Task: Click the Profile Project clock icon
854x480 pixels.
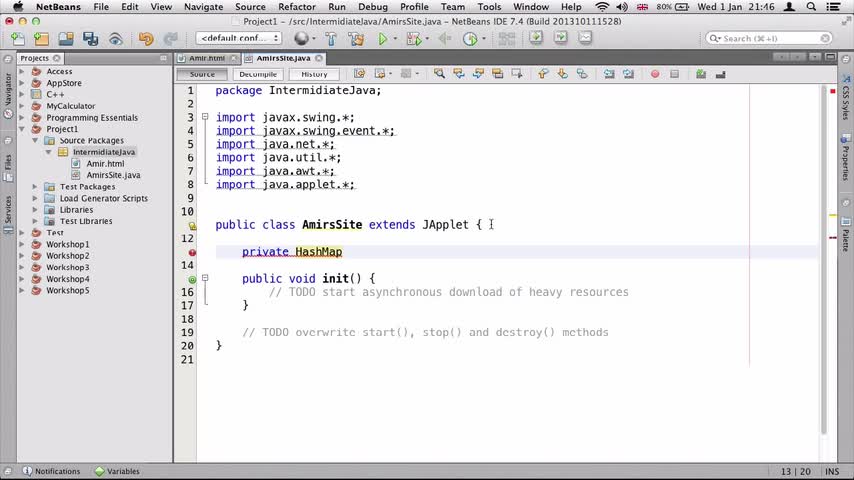Action: coord(469,39)
